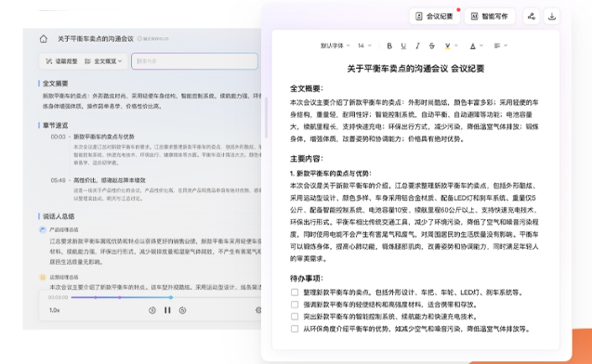The height and width of the screenshot is (364, 592).
Task: Open player settings gear icon
Action: pyautogui.click(x=258, y=310)
